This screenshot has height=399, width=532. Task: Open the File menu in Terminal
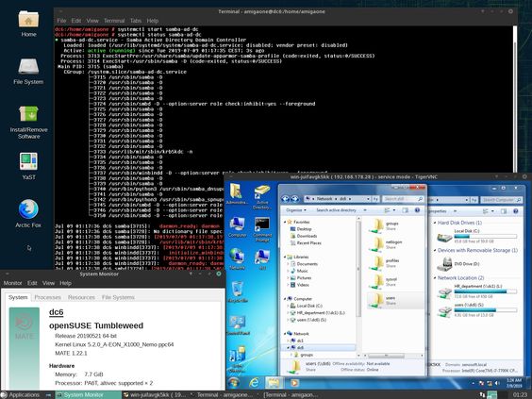pos(61,21)
